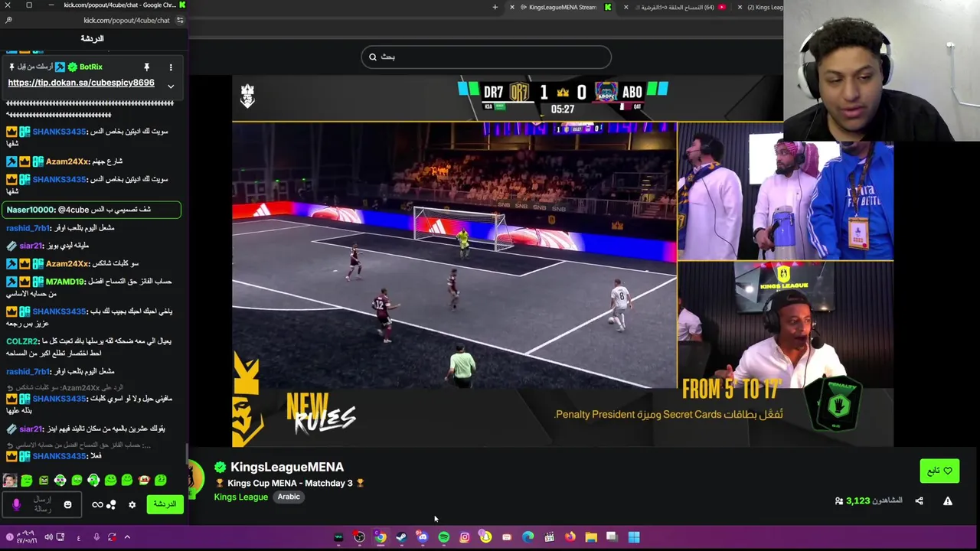The width and height of the screenshot is (980, 551).
Task: Open Instagram from taskbar
Action: [465, 537]
